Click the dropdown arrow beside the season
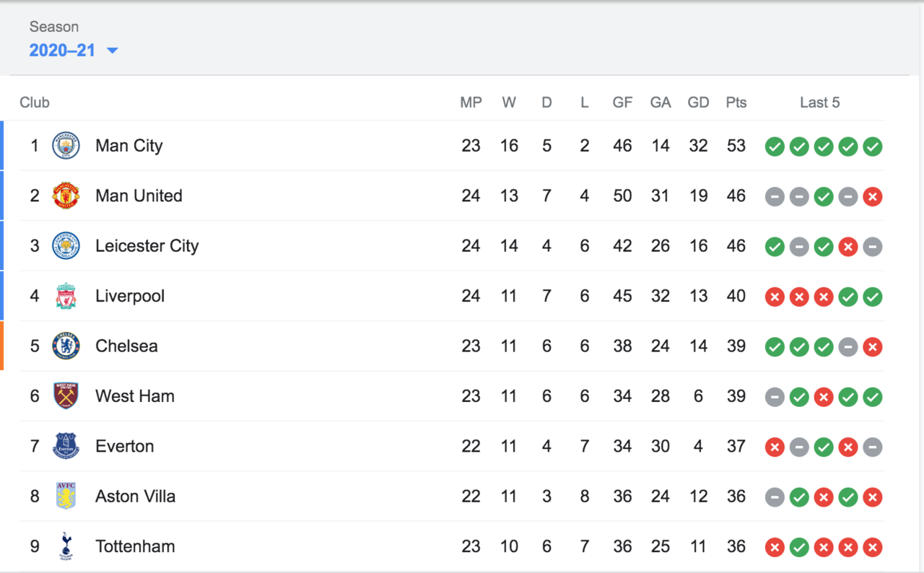This screenshot has width=924, height=573. point(112,51)
